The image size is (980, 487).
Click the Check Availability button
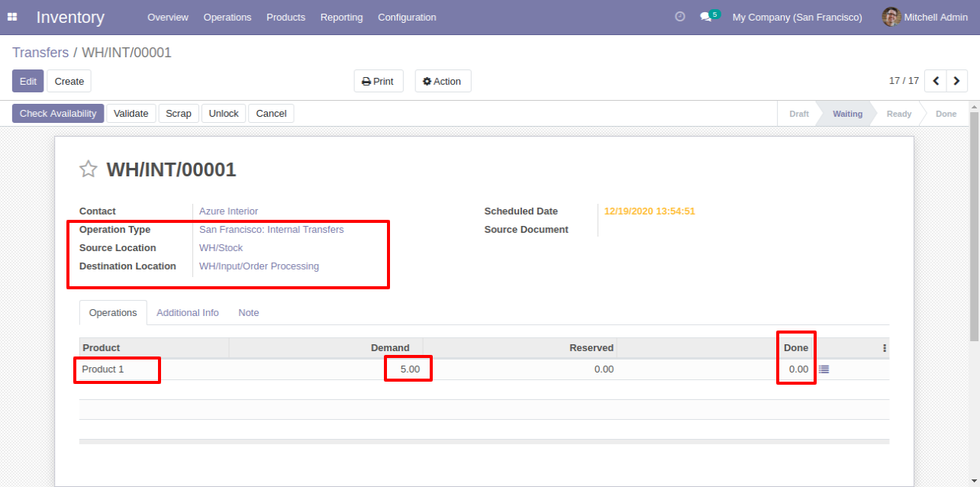(x=58, y=114)
